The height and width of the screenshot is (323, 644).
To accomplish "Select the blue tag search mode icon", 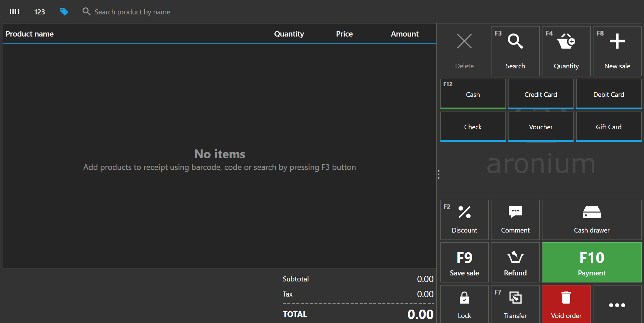I will [x=64, y=12].
